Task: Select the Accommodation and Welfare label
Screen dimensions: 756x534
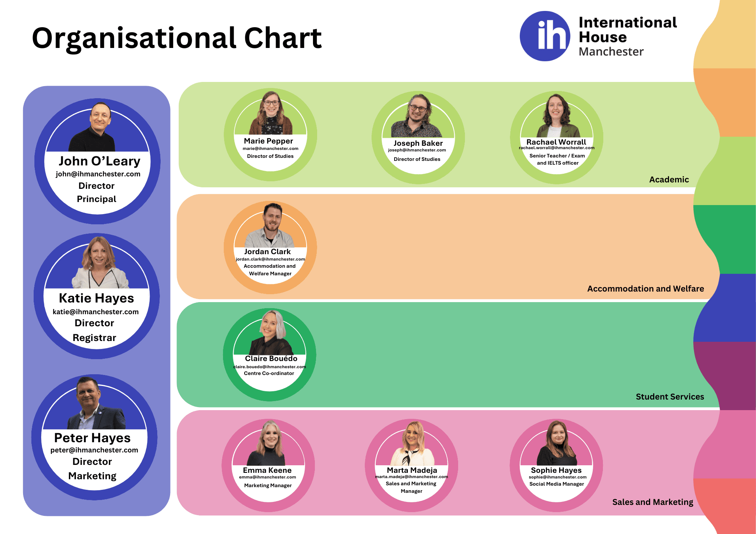Action: [645, 289]
